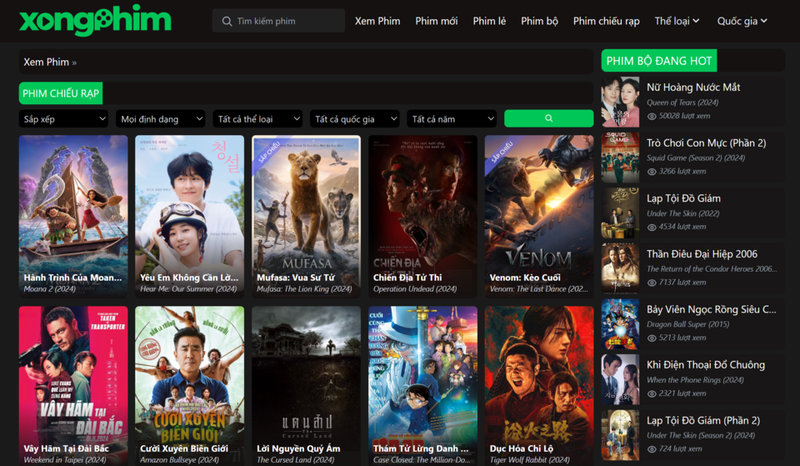Screen dimensions: 800x466
Task: Click Lạp Tội Đồ Giám (Phần 2) title
Action: pyautogui.click(x=703, y=420)
